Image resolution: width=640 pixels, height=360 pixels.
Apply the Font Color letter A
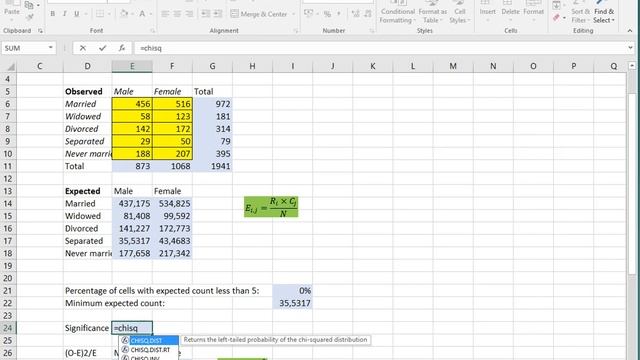pos(142,14)
